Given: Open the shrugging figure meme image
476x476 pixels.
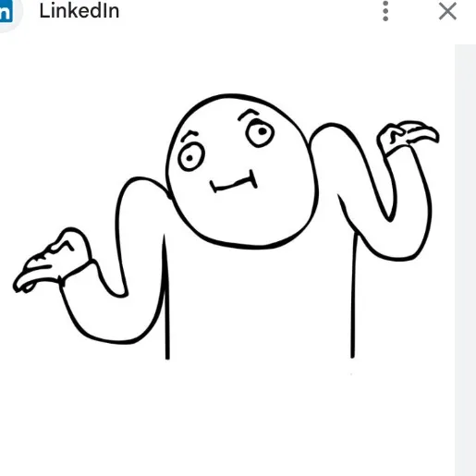Looking at the screenshot, I should pyautogui.click(x=227, y=226).
